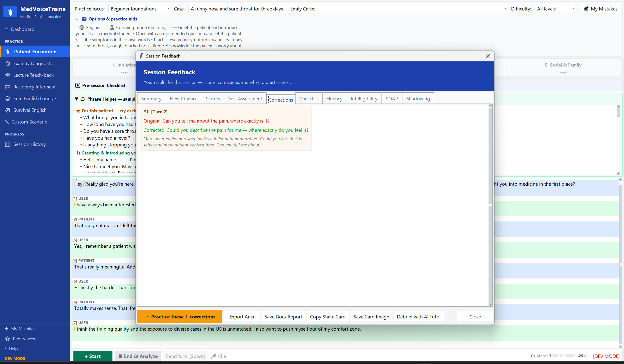Open the Case selection dropdown
Screen dimensions: 624x364
348,9
